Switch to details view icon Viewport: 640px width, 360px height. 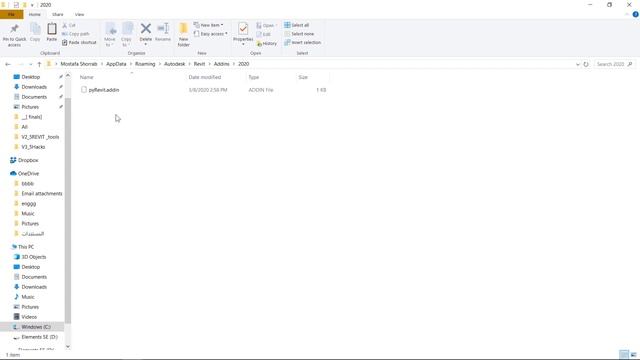tap(624, 354)
